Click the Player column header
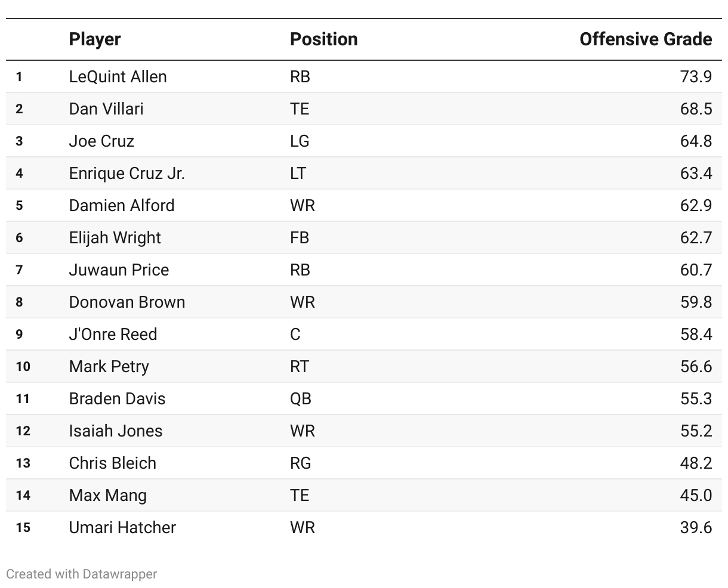This screenshot has height=588, width=728. [95, 39]
